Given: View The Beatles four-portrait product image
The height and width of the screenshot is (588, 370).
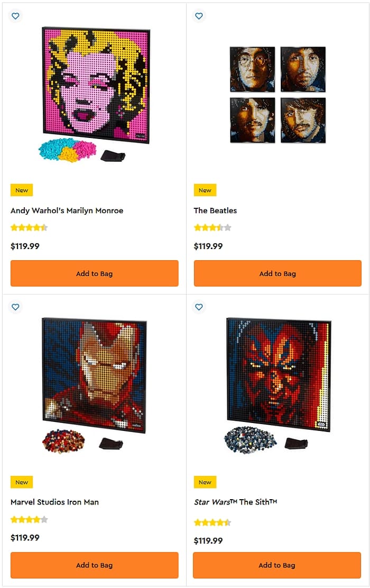Looking at the screenshot, I should pyautogui.click(x=277, y=94).
